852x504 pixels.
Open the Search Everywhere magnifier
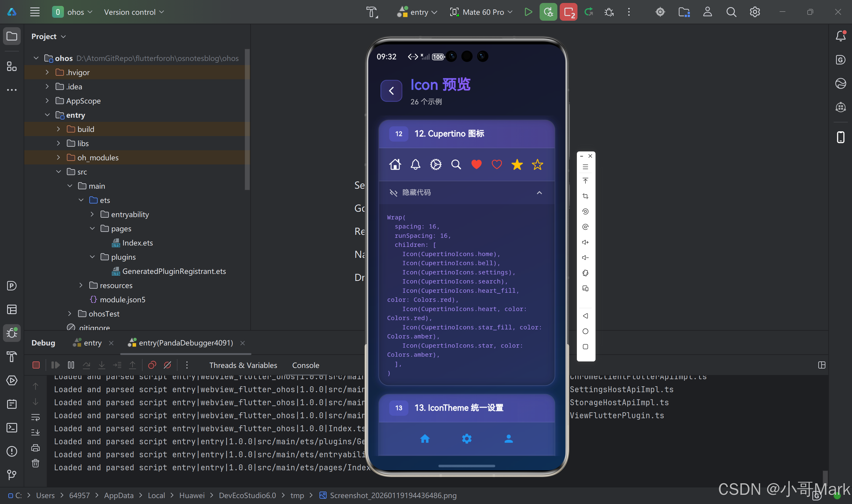point(731,12)
